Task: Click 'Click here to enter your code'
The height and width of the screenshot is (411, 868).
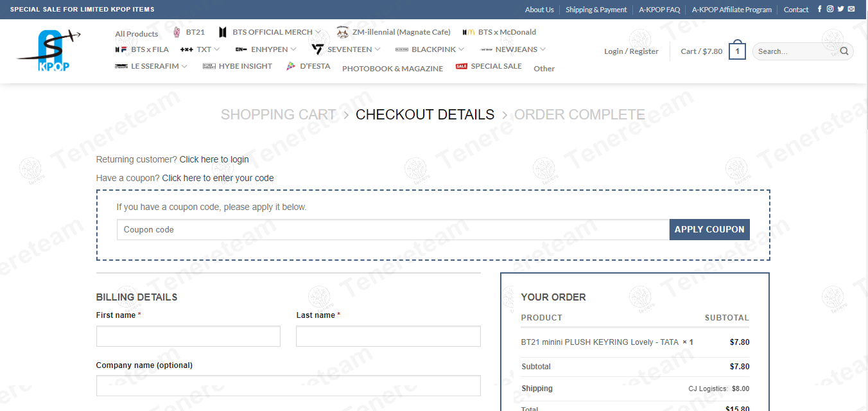Action: point(218,178)
